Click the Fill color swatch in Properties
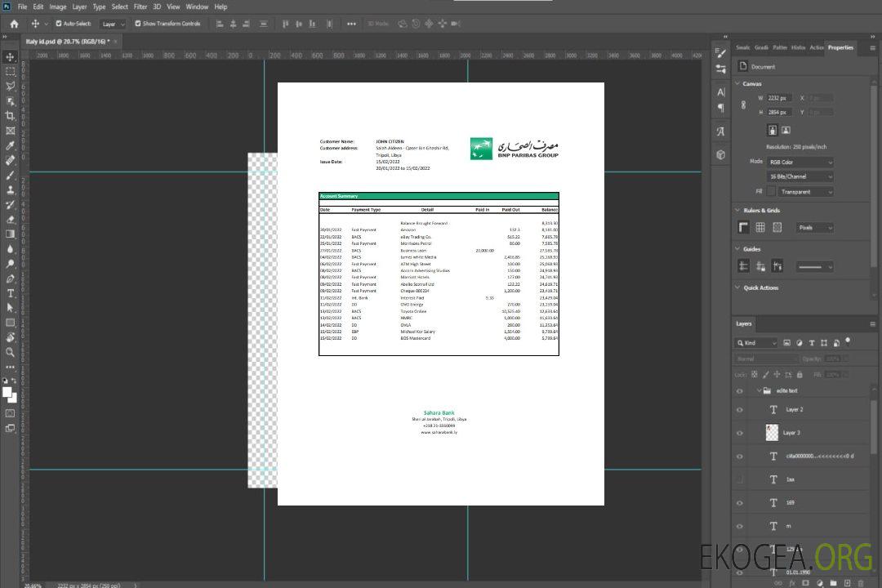This screenshot has height=588, width=882. pyautogui.click(x=770, y=192)
